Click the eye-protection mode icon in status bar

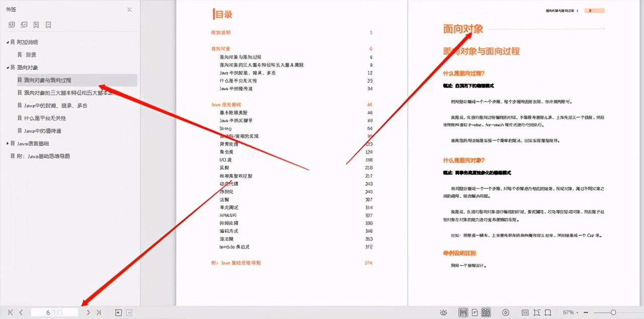(x=443, y=312)
